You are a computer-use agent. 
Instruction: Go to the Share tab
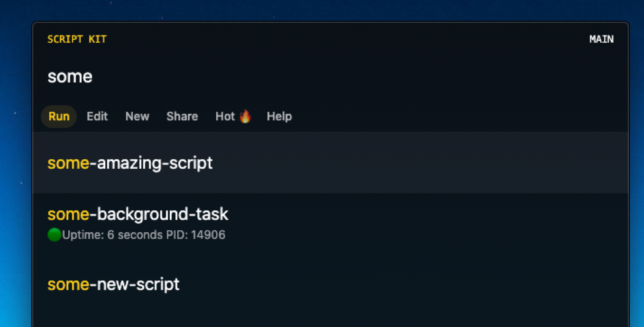pyautogui.click(x=182, y=117)
